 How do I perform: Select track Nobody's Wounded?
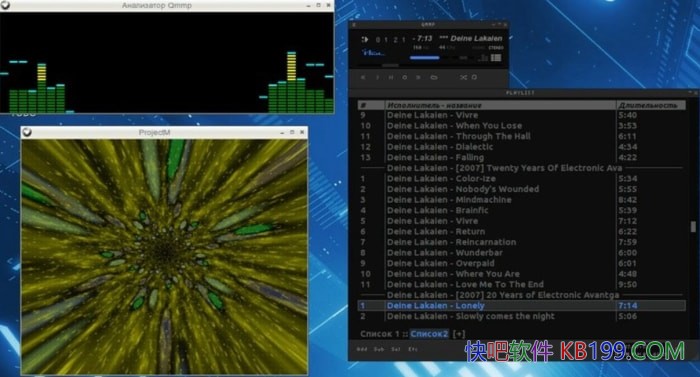point(521,189)
